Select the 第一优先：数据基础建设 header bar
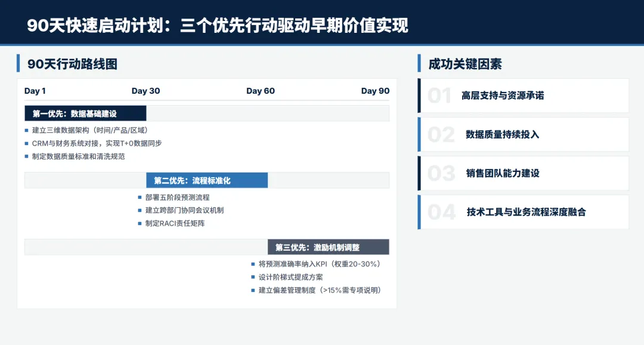 tap(85, 113)
